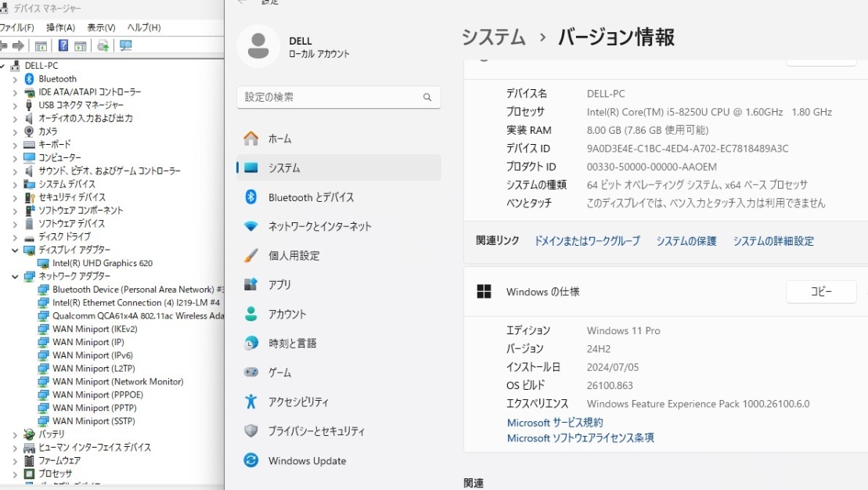Click the Windows Update icon in sidebar
The height and width of the screenshot is (490, 868).
(250, 461)
